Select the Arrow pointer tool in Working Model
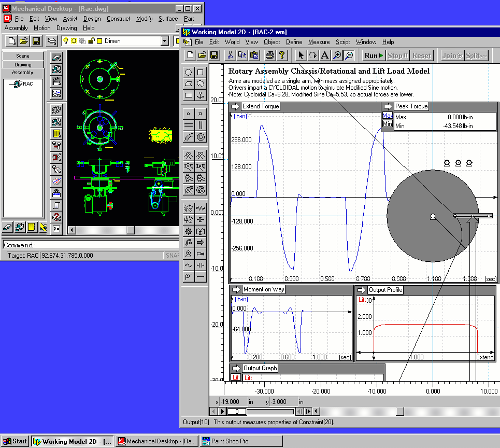 [301, 55]
